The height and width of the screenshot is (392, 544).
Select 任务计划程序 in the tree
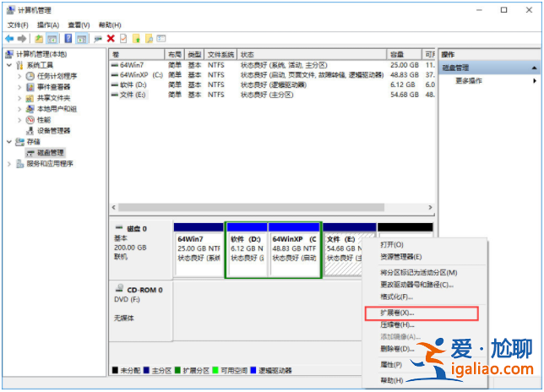[x=57, y=76]
